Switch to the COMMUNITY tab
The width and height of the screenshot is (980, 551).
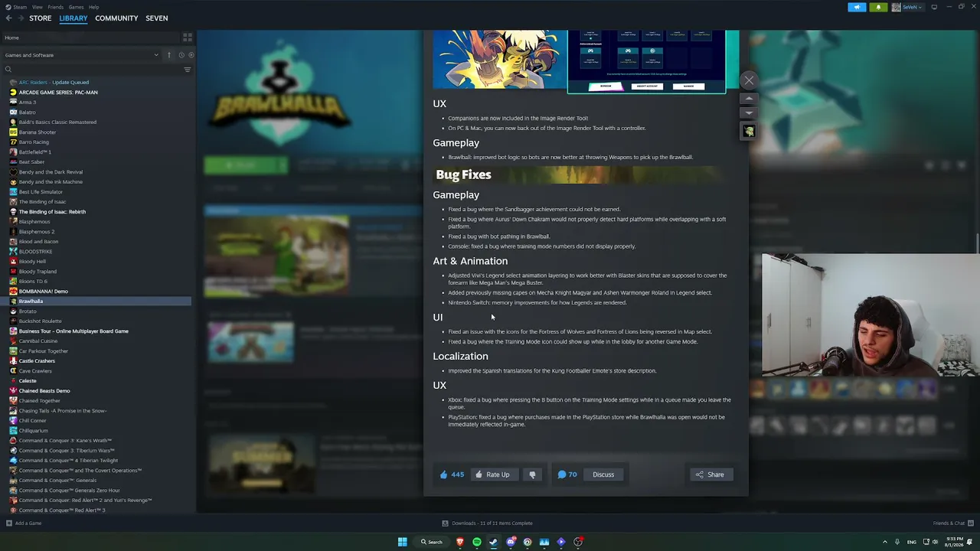116,18
